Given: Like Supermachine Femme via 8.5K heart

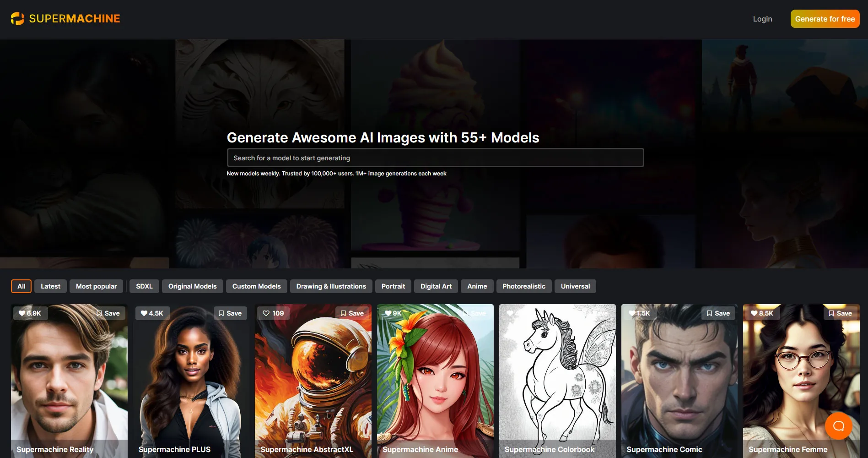Looking at the screenshot, I should point(762,313).
